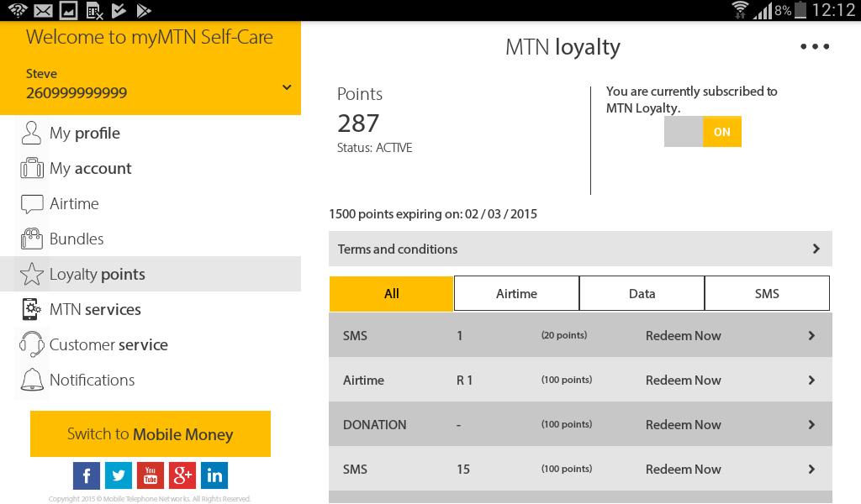Open the Customer service headset icon
Image resolution: width=861 pixels, height=504 pixels.
(32, 344)
